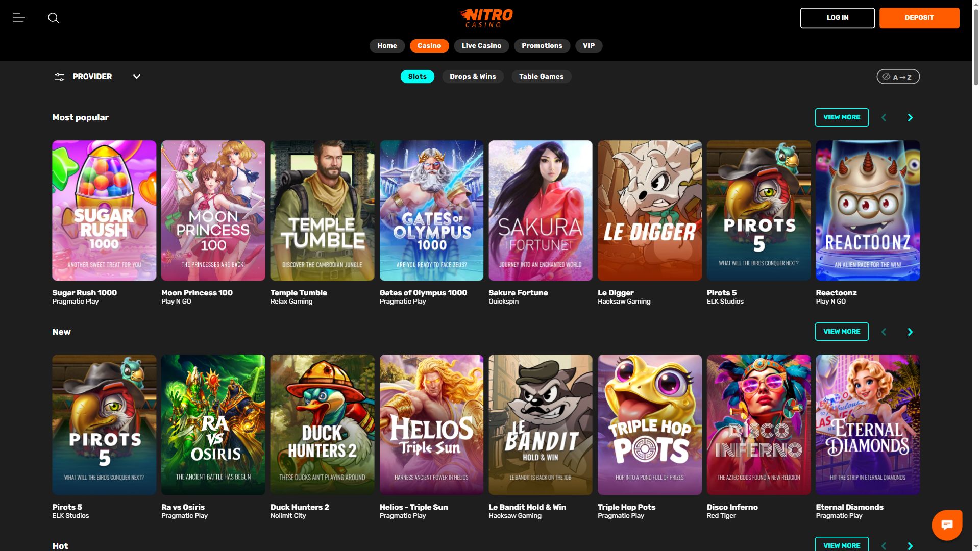Click the 'Eternal Diamonds' title text
This screenshot has width=980, height=551.
coord(849,507)
